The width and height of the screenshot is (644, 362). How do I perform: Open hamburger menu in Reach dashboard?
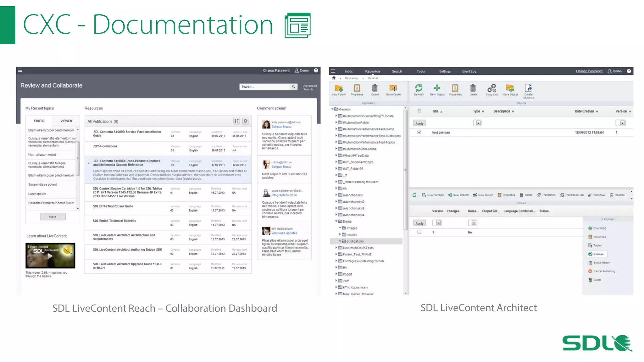[20, 70]
